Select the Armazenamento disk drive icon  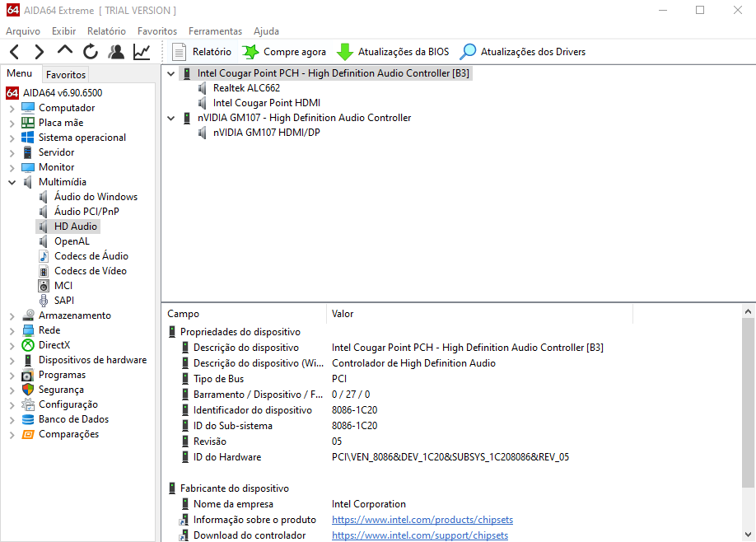28,315
